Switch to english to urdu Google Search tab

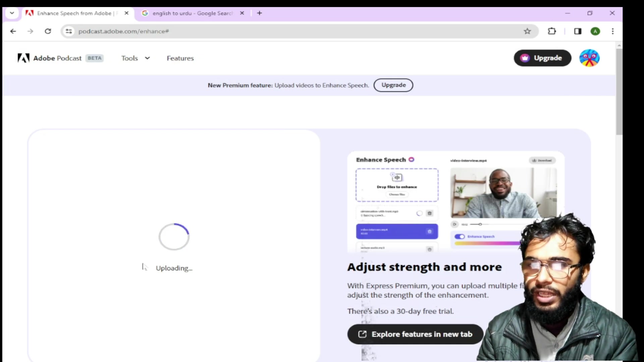(192, 13)
